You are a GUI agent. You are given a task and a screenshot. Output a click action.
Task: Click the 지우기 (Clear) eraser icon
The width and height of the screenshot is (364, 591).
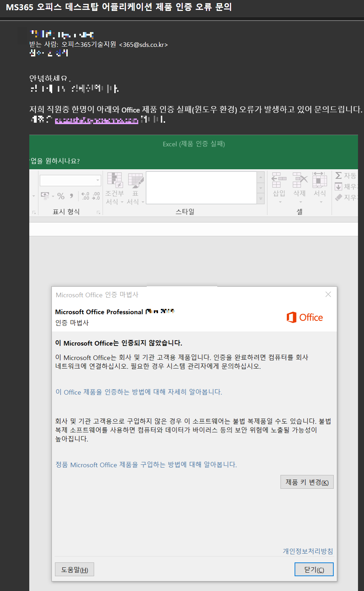[x=339, y=197]
